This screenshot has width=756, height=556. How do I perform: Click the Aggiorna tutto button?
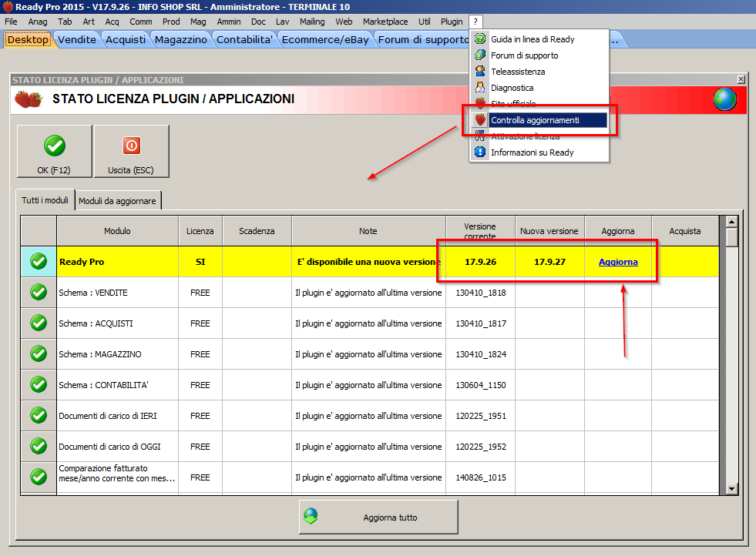click(378, 517)
